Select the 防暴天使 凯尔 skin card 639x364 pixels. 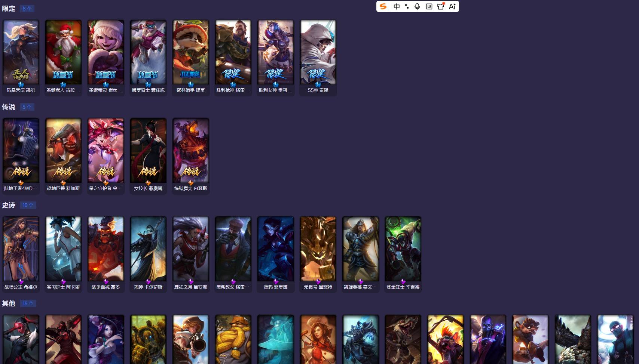click(21, 57)
